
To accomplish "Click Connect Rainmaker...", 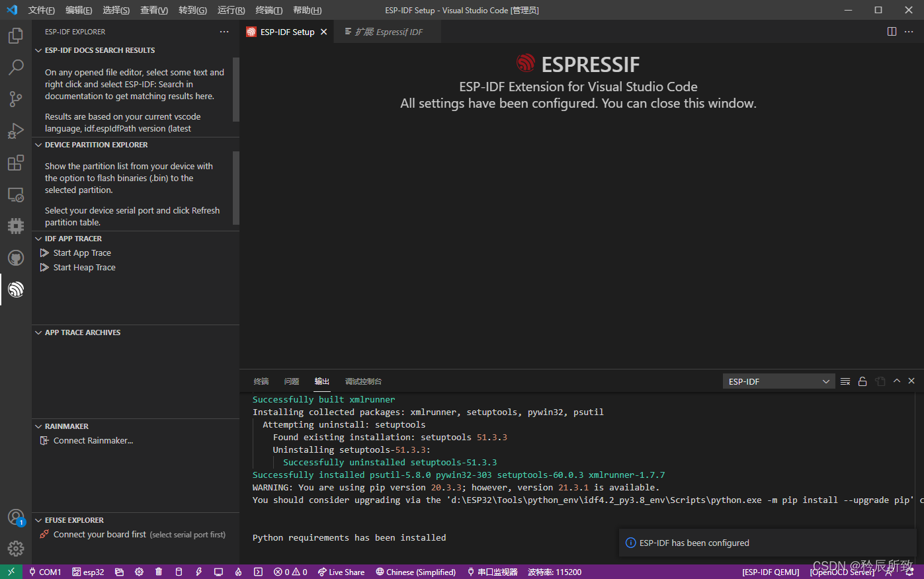I will coord(93,441).
